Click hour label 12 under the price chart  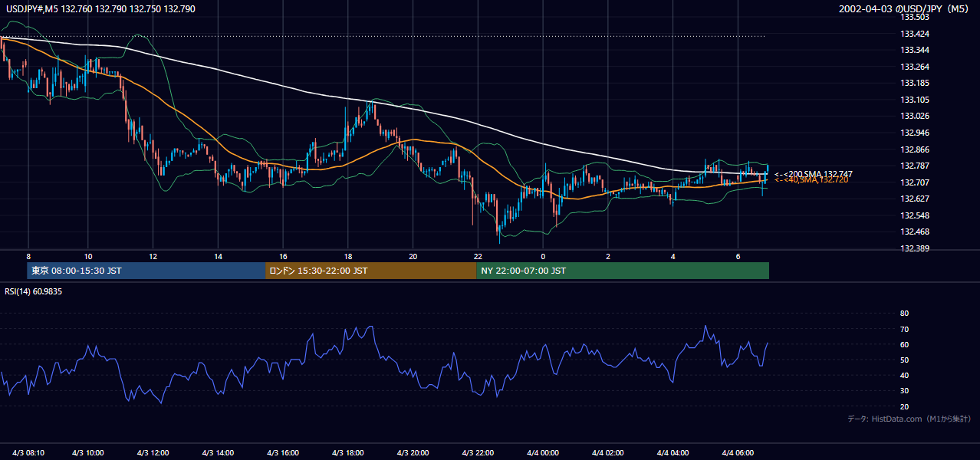coord(153,256)
